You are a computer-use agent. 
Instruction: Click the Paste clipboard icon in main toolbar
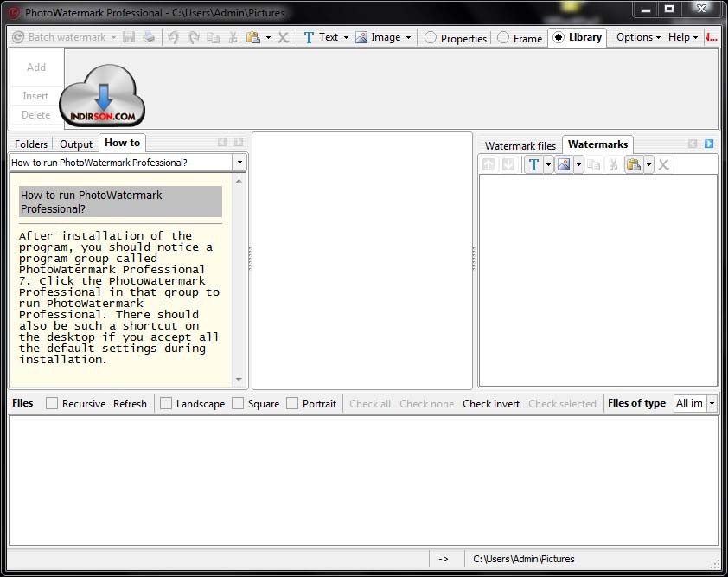[x=253, y=38]
